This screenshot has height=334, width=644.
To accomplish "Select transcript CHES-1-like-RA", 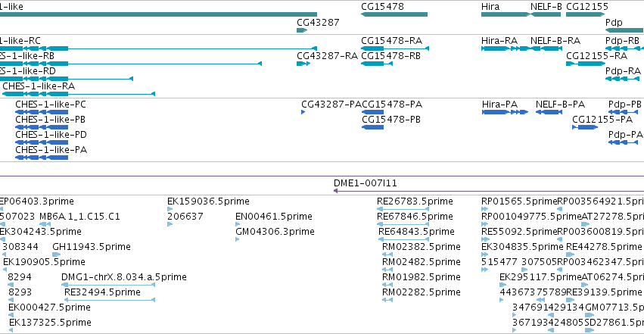I will (x=79, y=94).
